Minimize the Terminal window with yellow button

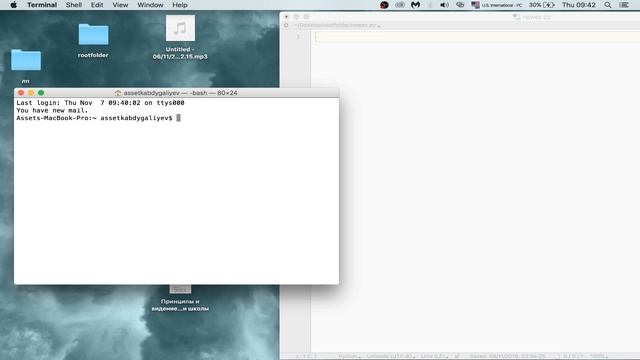(x=31, y=93)
